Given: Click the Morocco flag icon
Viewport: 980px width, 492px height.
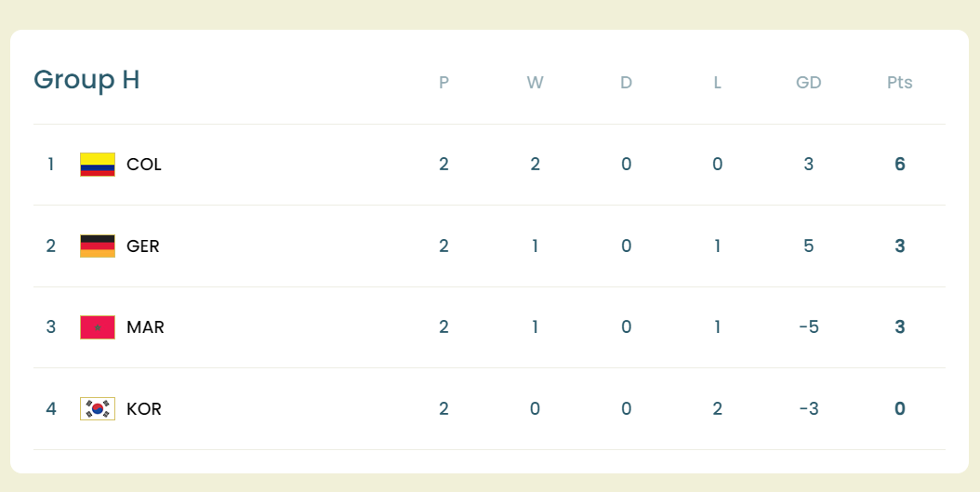Looking at the screenshot, I should [x=98, y=327].
